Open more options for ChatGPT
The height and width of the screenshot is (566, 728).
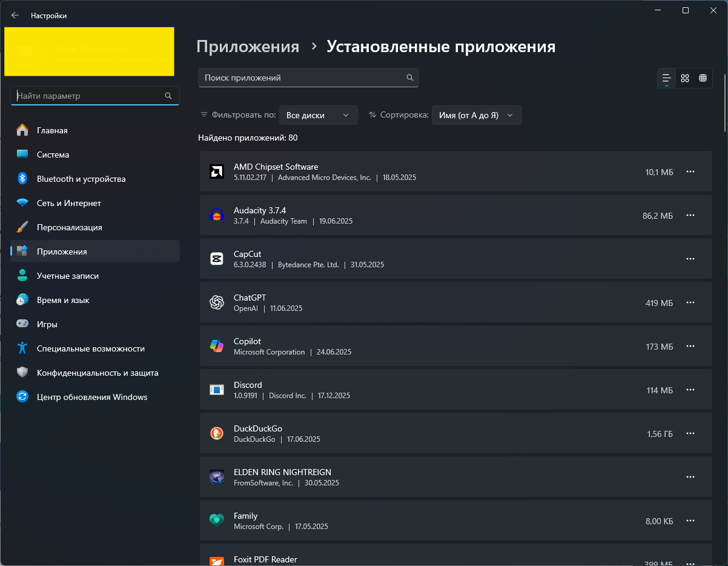pyautogui.click(x=690, y=302)
